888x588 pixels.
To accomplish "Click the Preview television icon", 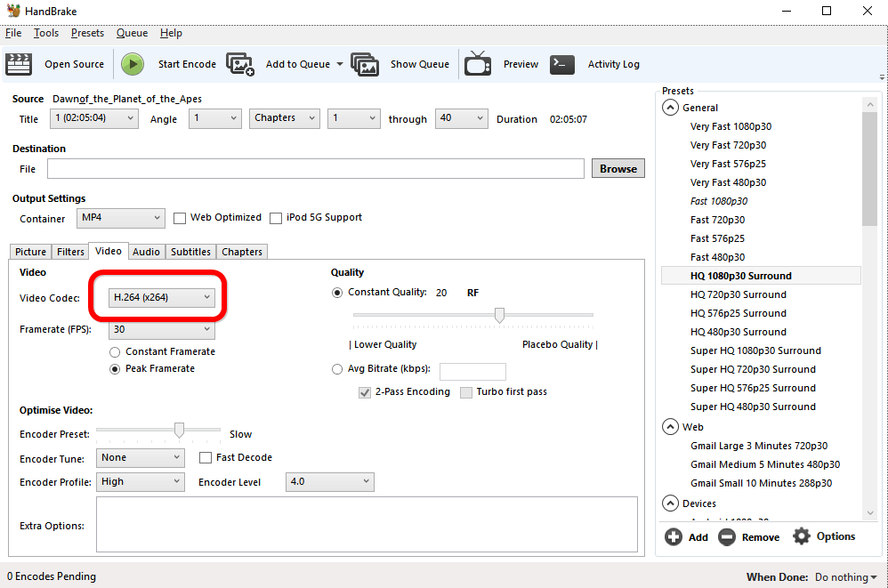I will click(478, 63).
